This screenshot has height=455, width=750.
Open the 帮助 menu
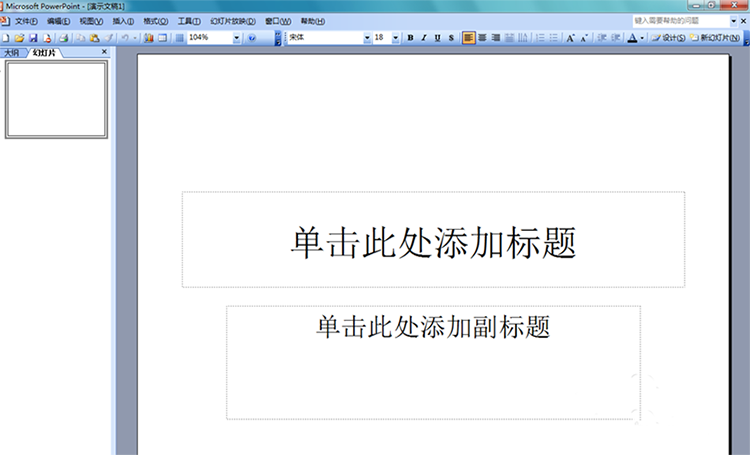click(x=313, y=21)
